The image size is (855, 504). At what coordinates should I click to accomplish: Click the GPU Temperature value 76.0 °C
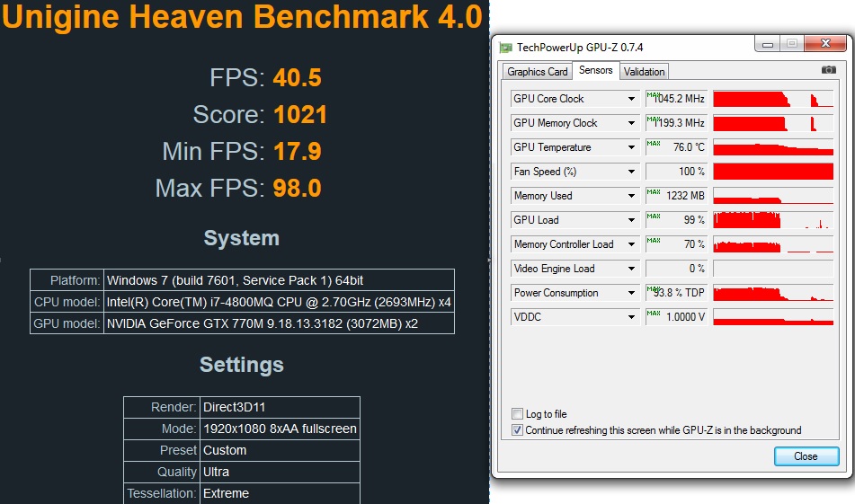(x=676, y=147)
